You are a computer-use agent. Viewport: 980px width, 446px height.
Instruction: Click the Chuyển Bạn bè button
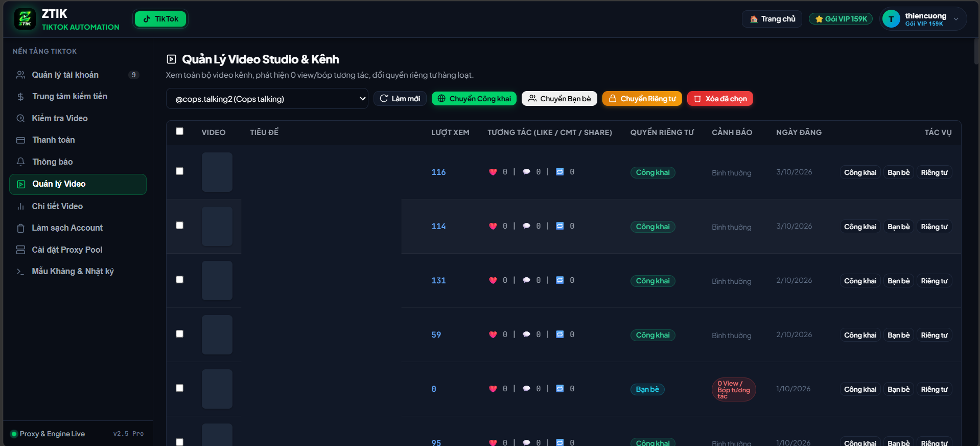click(559, 99)
